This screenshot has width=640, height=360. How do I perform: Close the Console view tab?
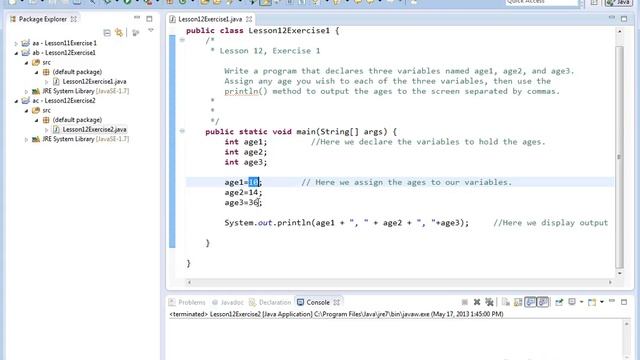(x=336, y=302)
